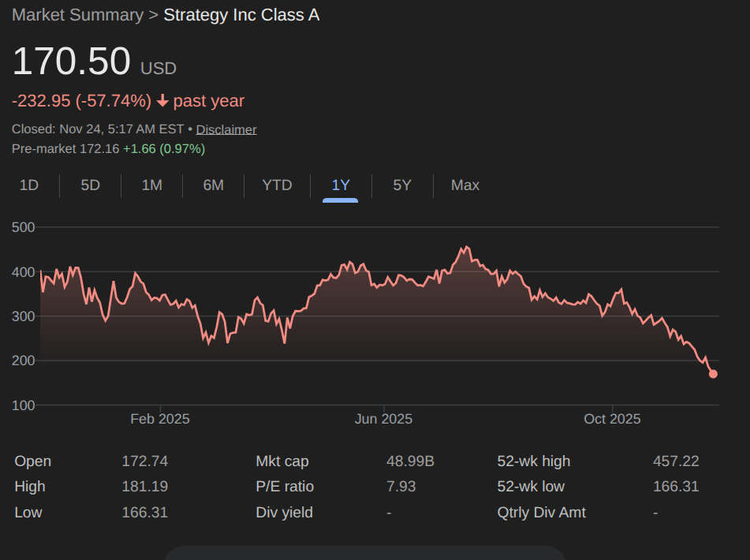Click the 100 y-axis label
750x560 pixels.
24,405
